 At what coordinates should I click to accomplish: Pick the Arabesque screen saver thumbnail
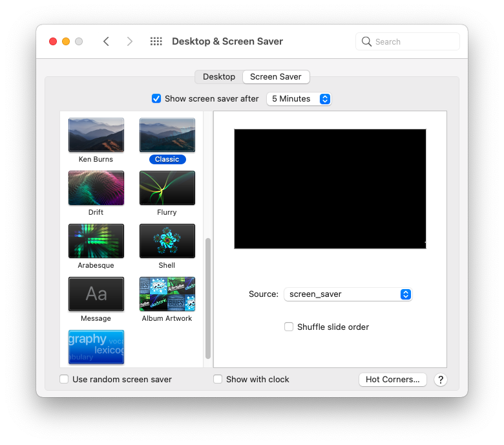click(x=96, y=241)
